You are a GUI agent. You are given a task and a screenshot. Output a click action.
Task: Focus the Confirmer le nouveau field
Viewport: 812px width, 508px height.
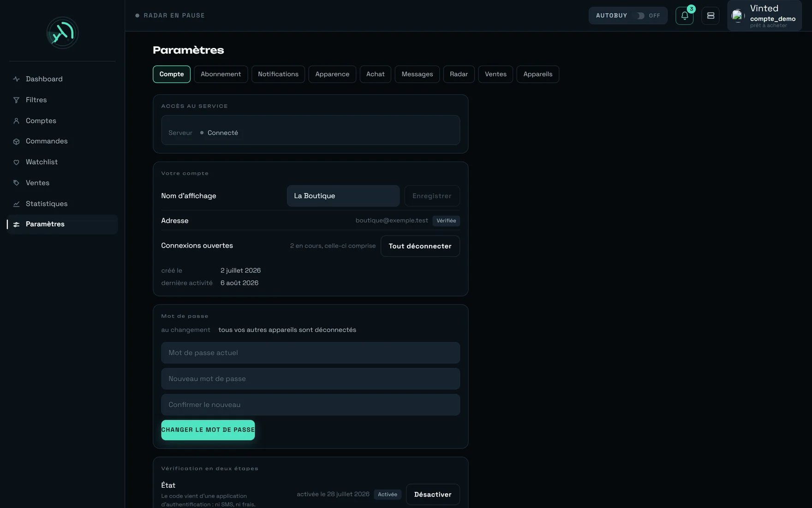(x=310, y=405)
